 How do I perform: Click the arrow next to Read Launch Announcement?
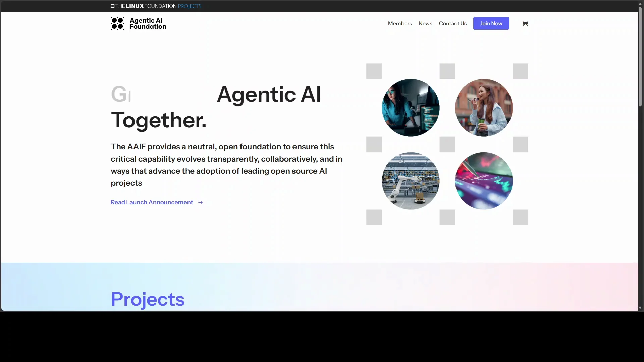pyautogui.click(x=200, y=202)
